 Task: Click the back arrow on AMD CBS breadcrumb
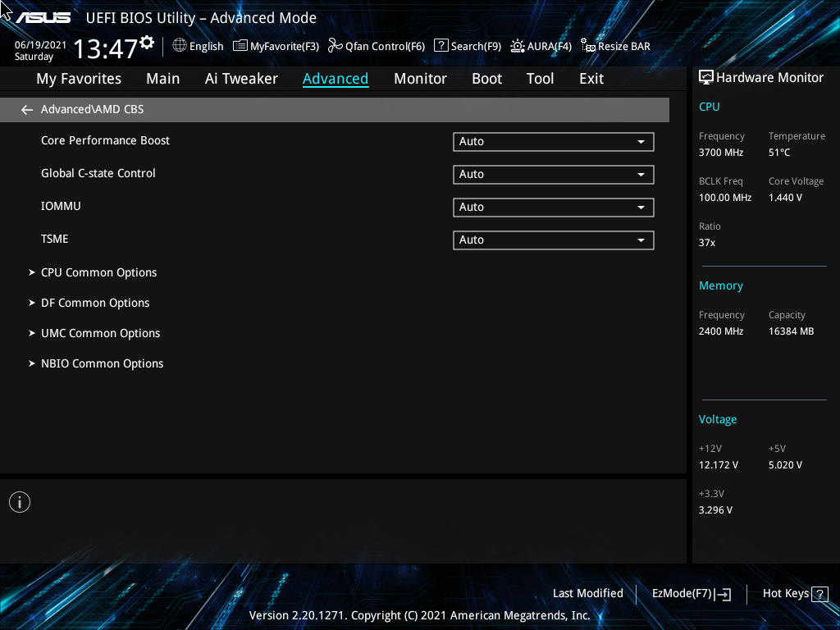tap(26, 108)
